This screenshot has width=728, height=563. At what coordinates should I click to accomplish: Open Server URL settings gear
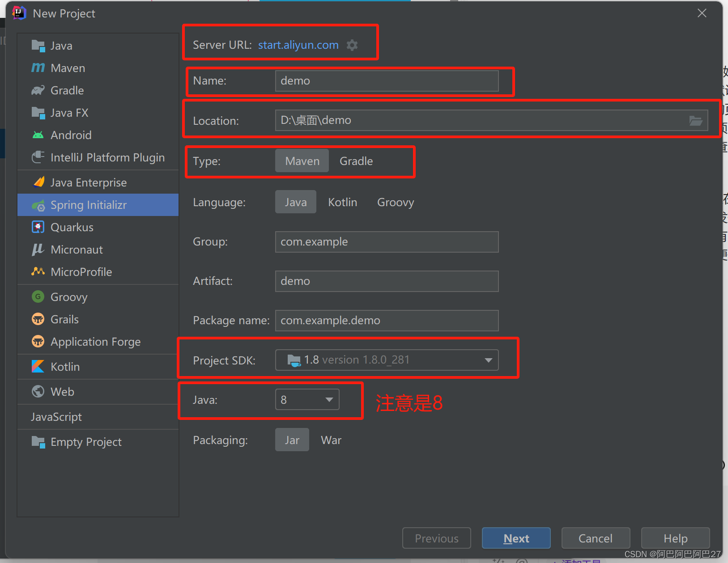click(352, 45)
